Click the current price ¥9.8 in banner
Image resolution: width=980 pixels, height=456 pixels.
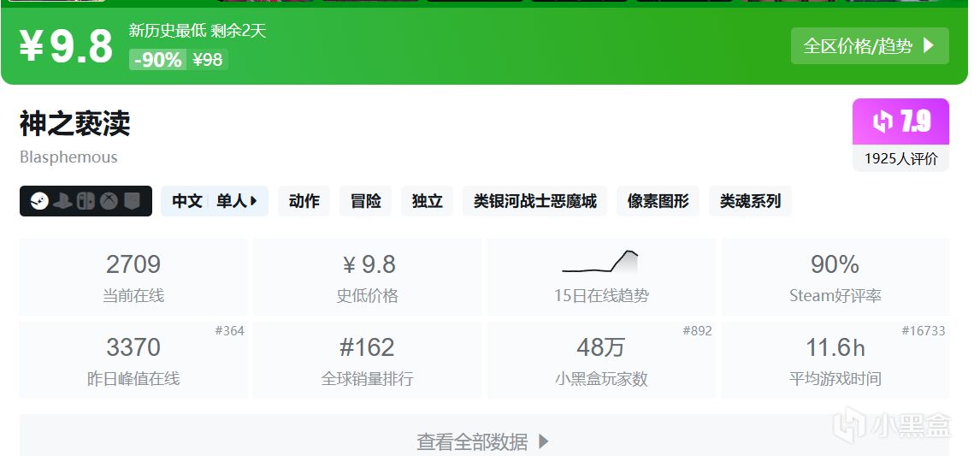click(x=66, y=47)
